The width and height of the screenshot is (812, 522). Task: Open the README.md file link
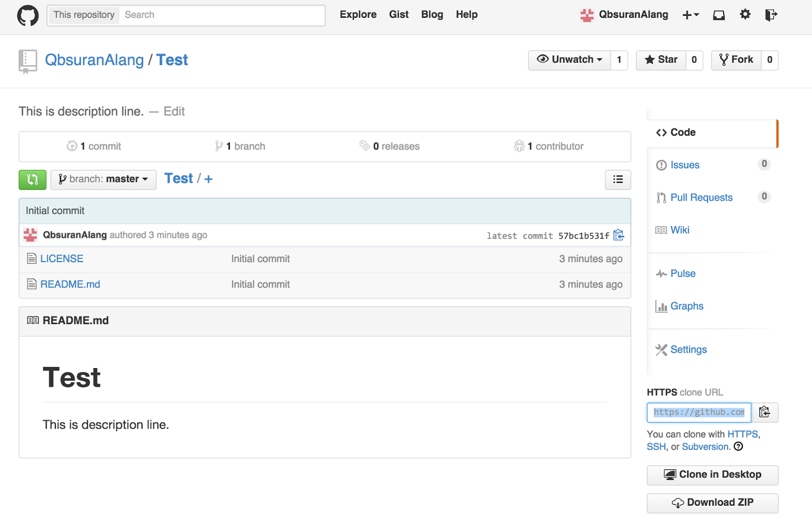[70, 284]
